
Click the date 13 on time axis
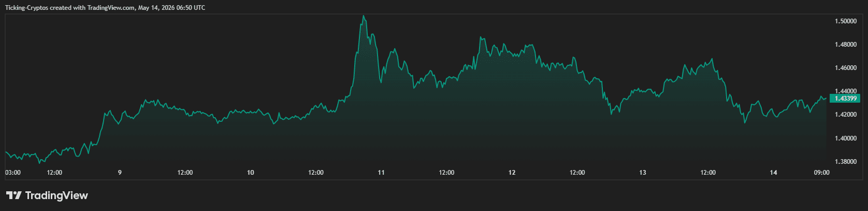(x=643, y=173)
